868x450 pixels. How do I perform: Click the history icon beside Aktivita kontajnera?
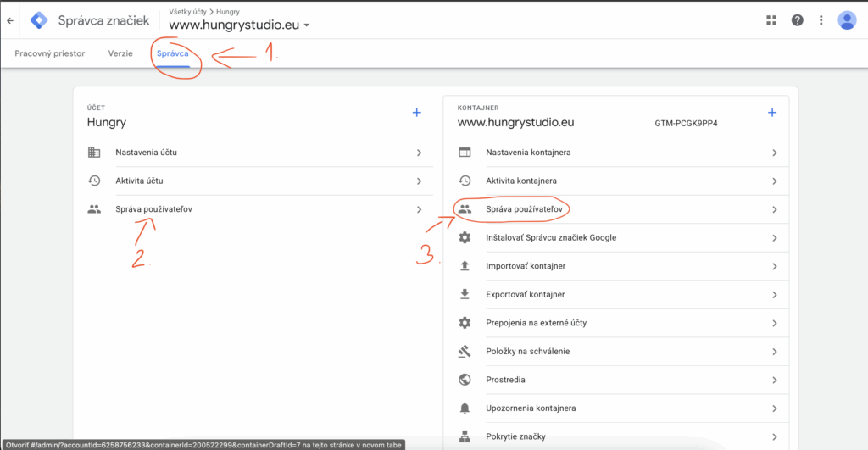[x=465, y=181]
